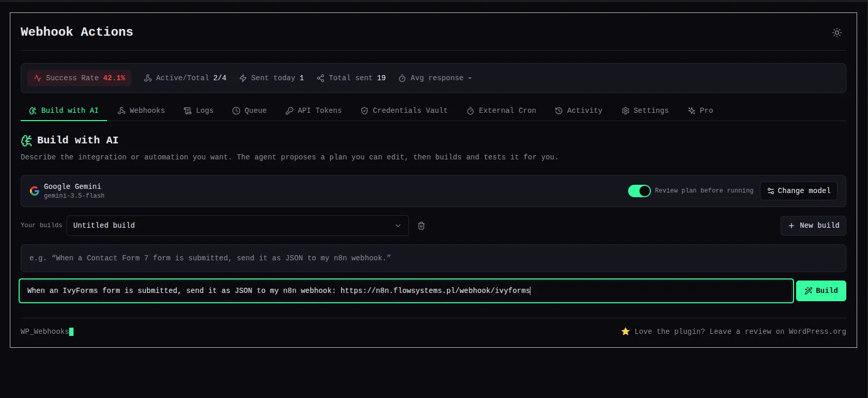Open the API Tokens tab
Viewport: 868px width, 398px height.
click(314, 111)
